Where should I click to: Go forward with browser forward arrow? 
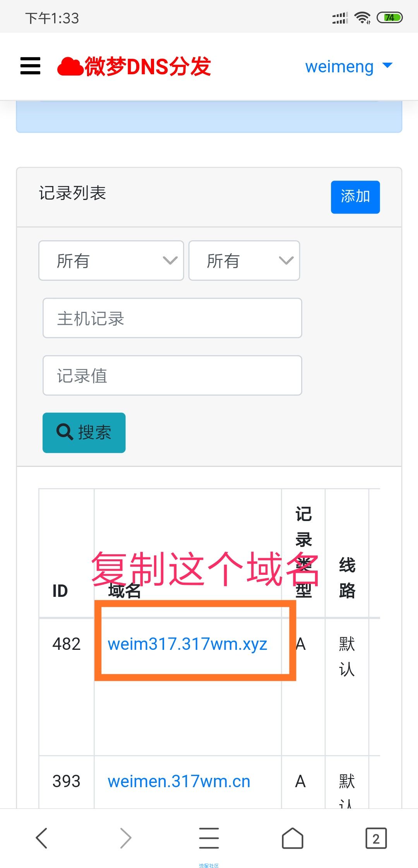point(125,838)
